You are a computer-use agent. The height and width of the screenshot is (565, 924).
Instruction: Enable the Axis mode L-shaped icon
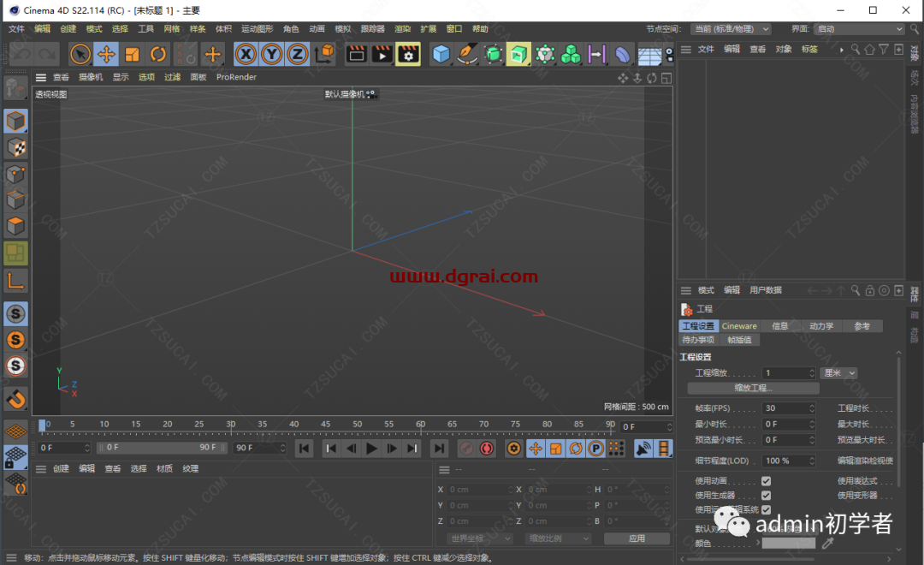16,281
